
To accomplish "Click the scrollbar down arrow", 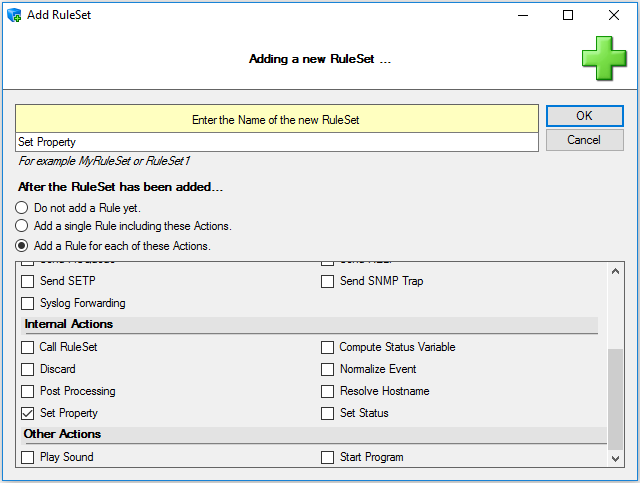I will [616, 459].
